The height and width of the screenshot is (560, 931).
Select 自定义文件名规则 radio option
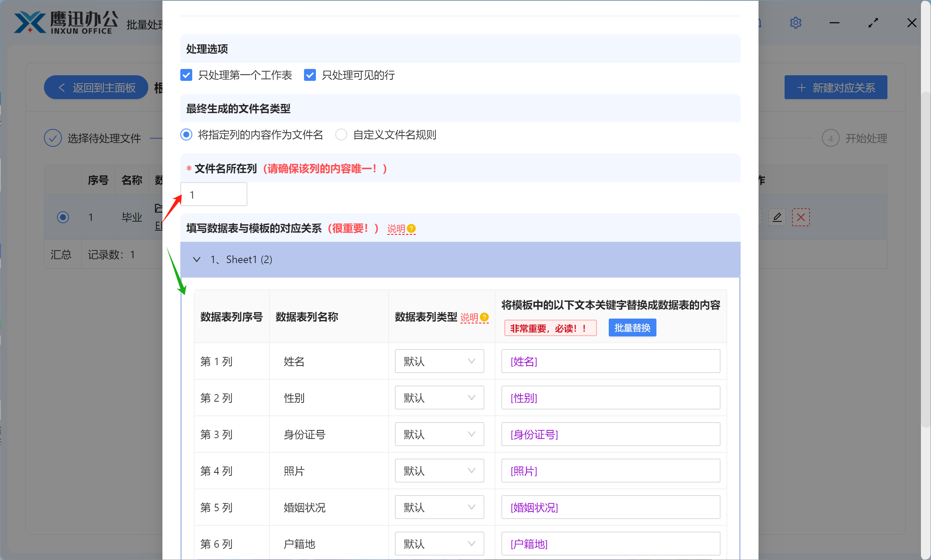click(341, 135)
